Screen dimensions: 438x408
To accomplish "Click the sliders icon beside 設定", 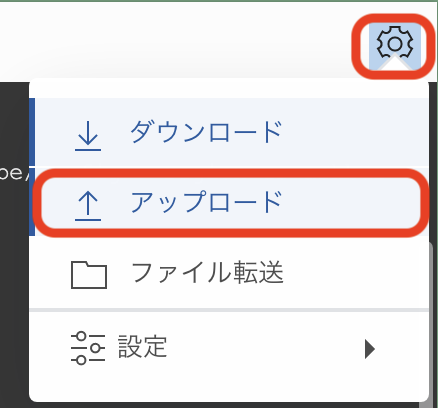I will [x=88, y=348].
